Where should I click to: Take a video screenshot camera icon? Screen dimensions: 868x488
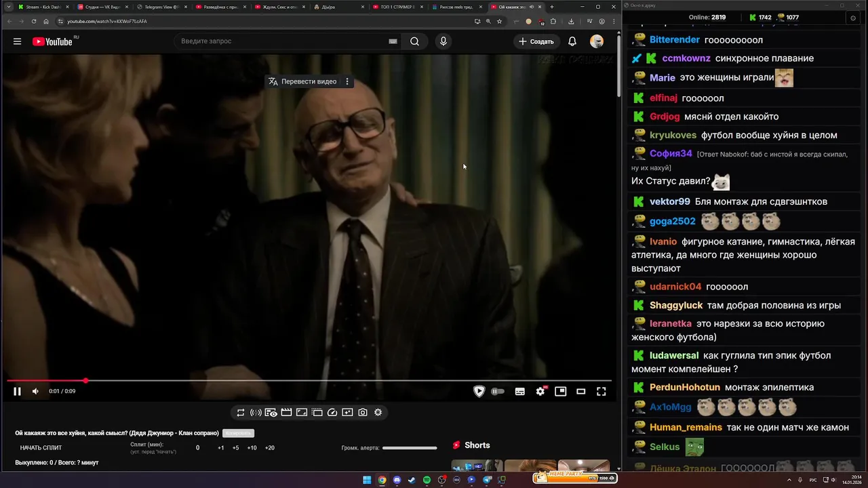[x=363, y=412]
